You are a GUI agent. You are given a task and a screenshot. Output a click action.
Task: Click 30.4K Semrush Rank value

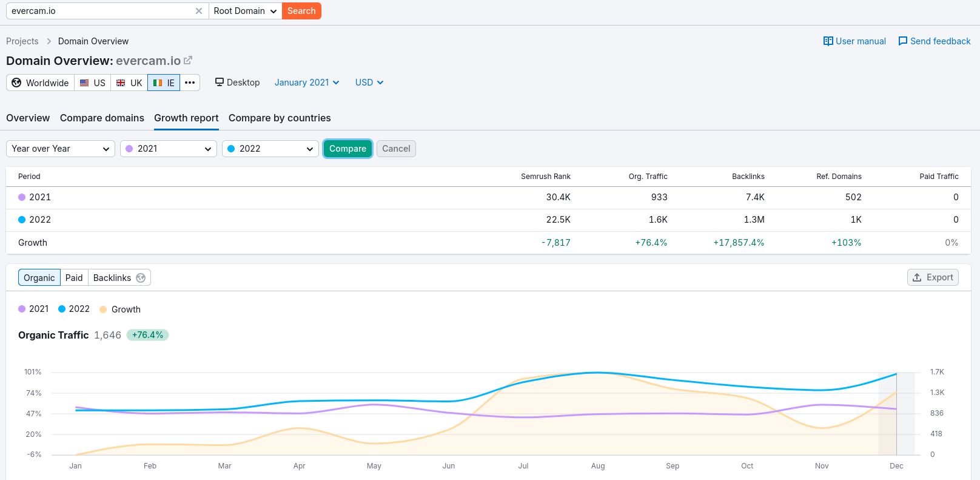[x=559, y=197]
